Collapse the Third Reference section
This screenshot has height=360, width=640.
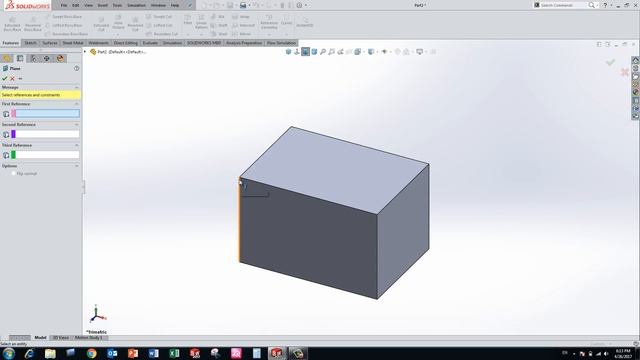76,145
